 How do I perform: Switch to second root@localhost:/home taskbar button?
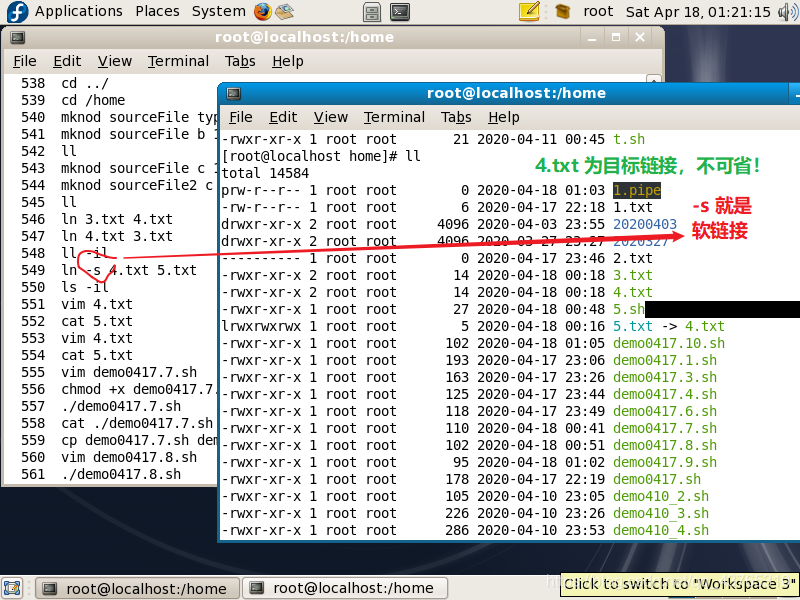click(x=345, y=588)
